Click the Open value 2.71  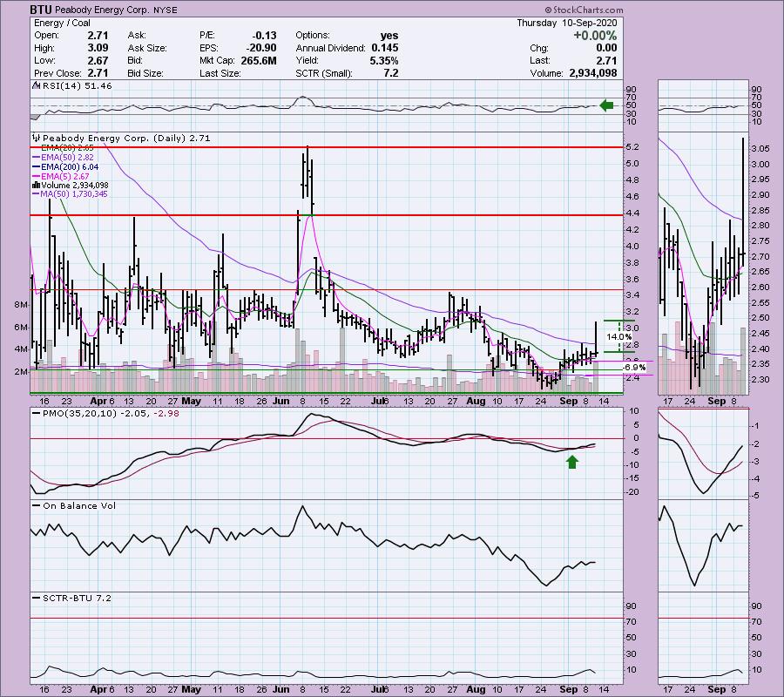coord(98,36)
